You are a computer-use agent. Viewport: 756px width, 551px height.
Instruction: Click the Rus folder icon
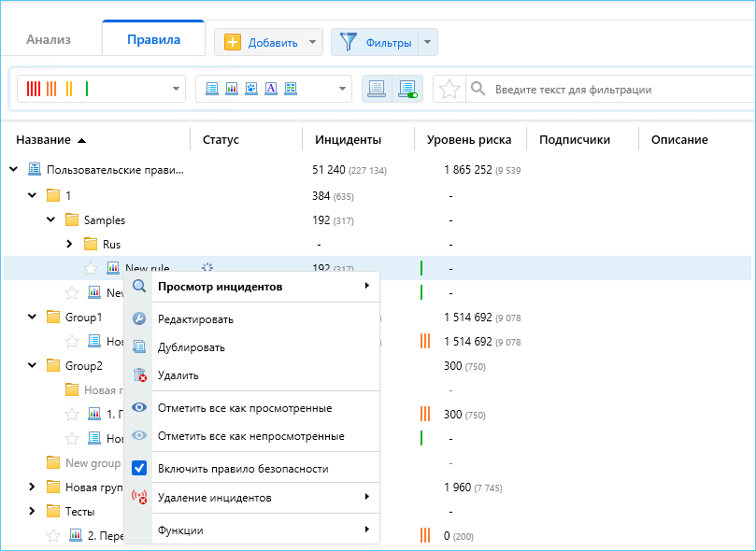(x=91, y=244)
